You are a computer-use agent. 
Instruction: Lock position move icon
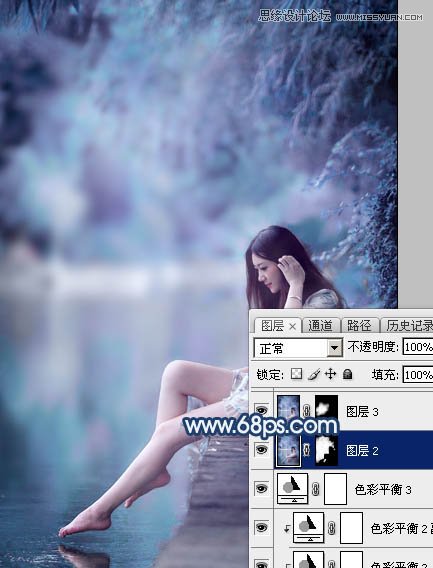(x=330, y=374)
